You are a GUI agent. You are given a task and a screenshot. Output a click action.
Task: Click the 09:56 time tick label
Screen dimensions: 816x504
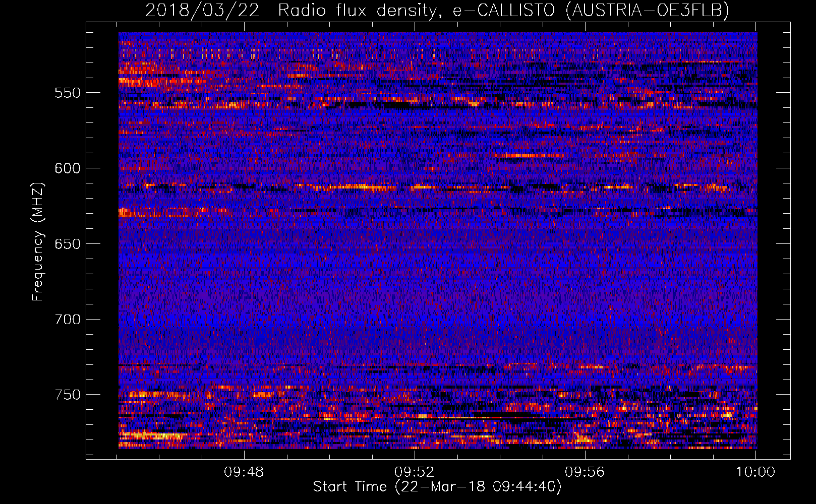click(x=585, y=472)
